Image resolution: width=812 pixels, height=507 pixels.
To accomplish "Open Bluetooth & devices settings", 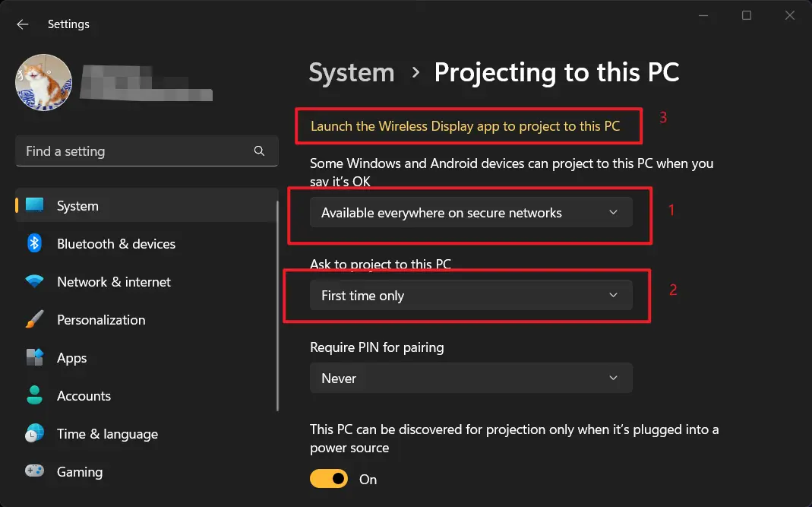I will click(115, 243).
